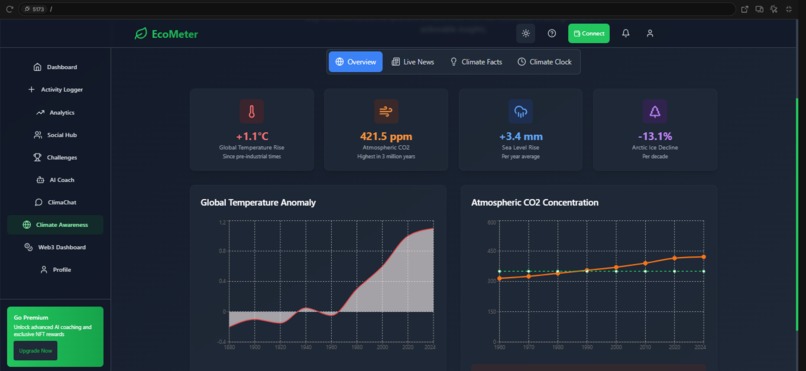Click the Upgrade Now button
Viewport: 806px width, 371px height.
pos(35,351)
